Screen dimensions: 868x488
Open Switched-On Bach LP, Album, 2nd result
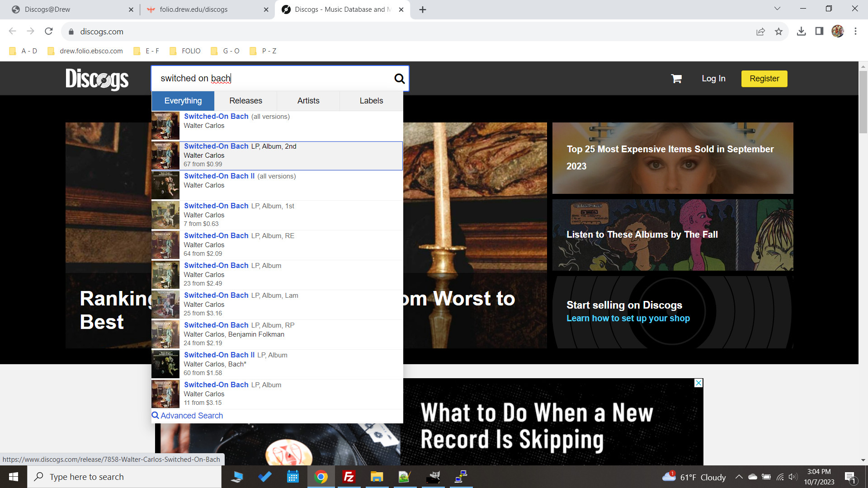click(x=277, y=155)
